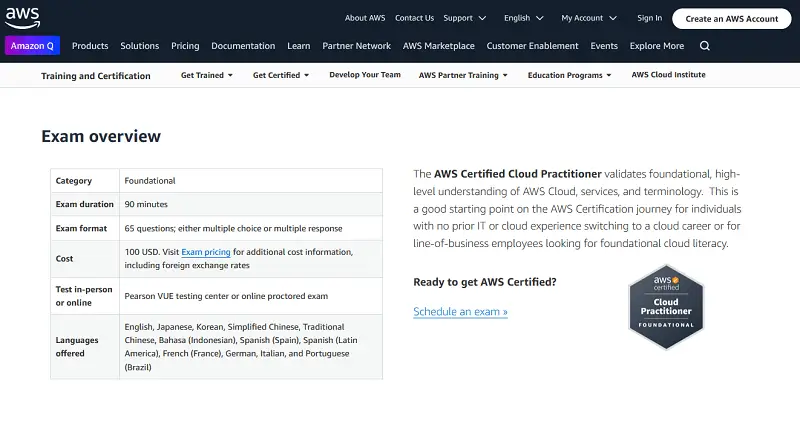
Task: Click the Exam duration row label
Action: pos(85,204)
